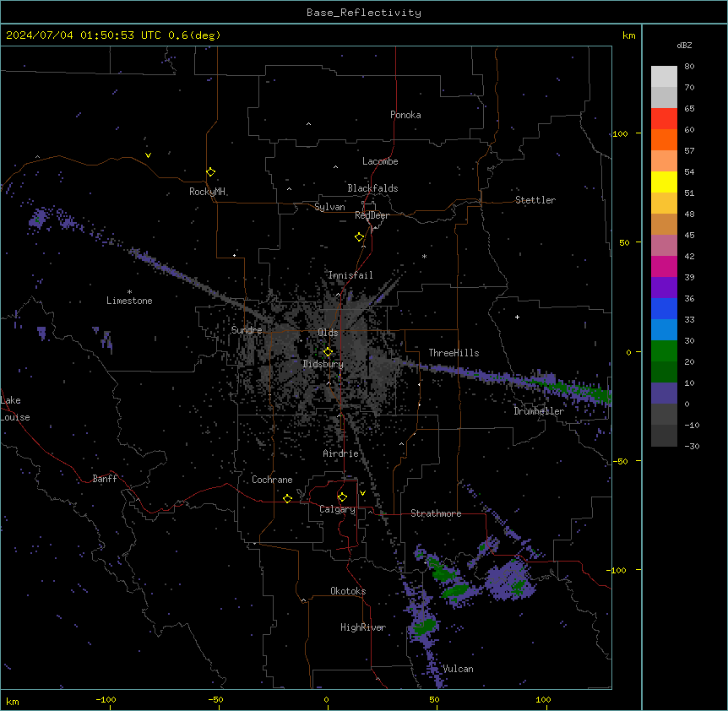This screenshot has height=711, width=728.
Task: Select the yellow diamond marker south of RedDeer
Action: 359,237
